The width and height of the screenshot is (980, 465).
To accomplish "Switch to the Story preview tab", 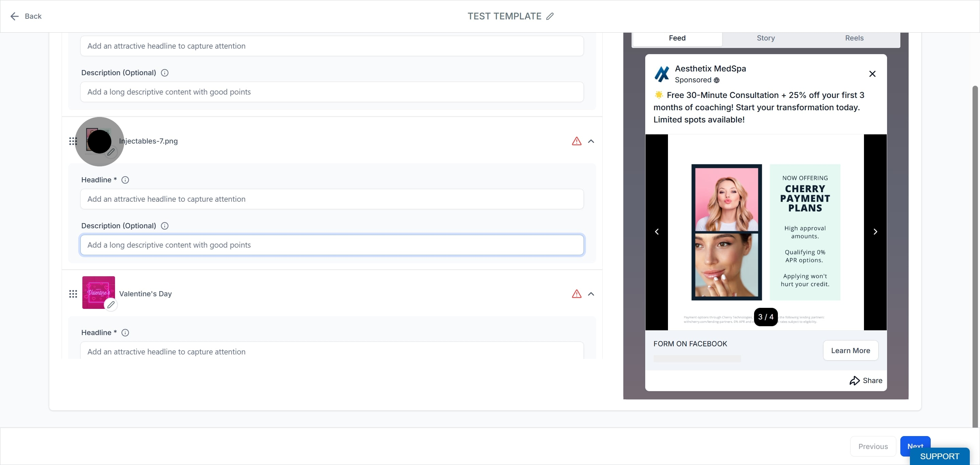I will (x=765, y=38).
